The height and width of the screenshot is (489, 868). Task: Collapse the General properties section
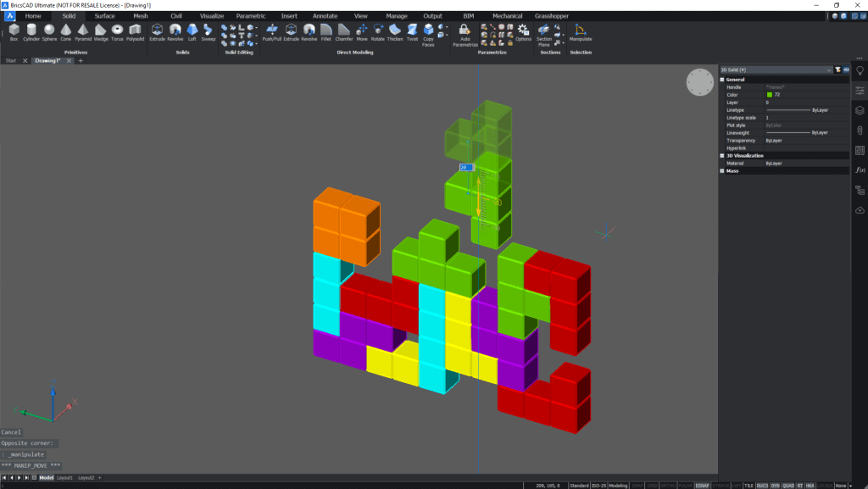(x=722, y=80)
